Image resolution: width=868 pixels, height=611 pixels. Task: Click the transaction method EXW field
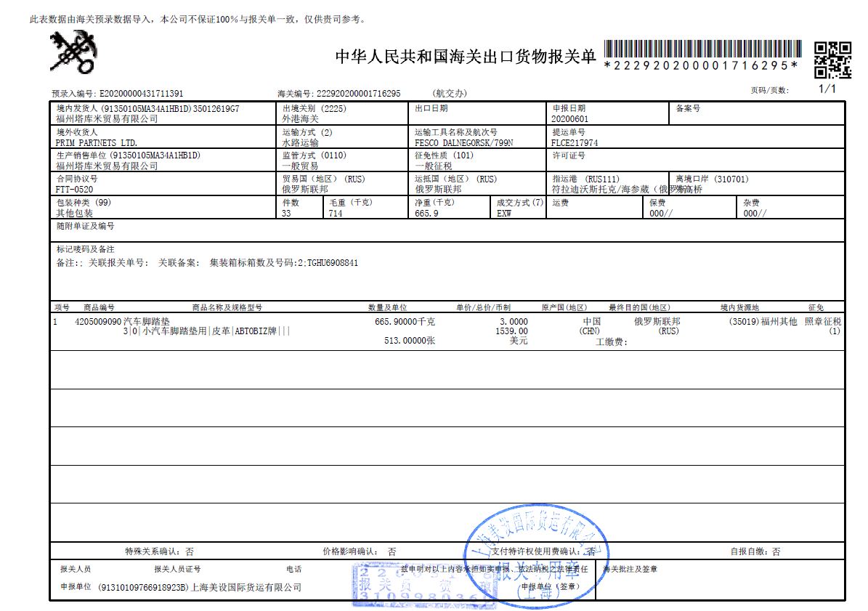(x=504, y=214)
